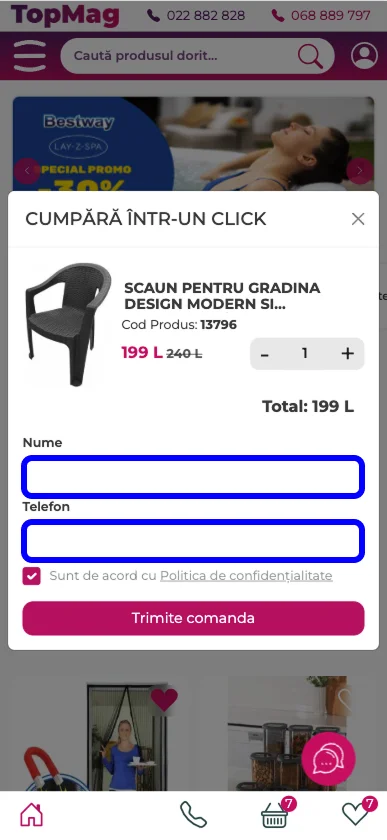Viewport: 387px width, 840px height.
Task: Tap the phone call icon in bottom bar
Action: point(194,815)
